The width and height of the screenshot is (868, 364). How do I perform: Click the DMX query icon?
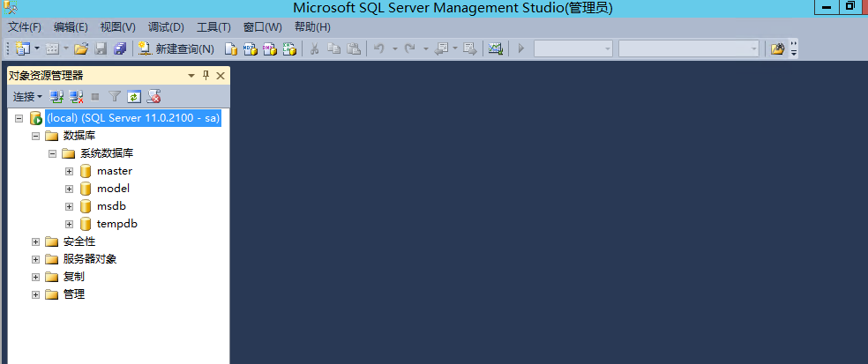[x=270, y=49]
